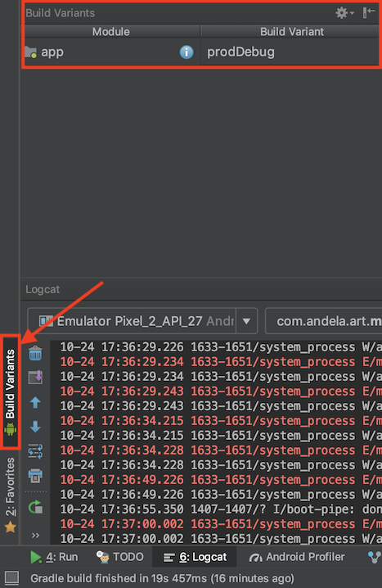This screenshot has height=588, width=382.
Task: Switch to the Run tool window tab
Action: point(54,557)
